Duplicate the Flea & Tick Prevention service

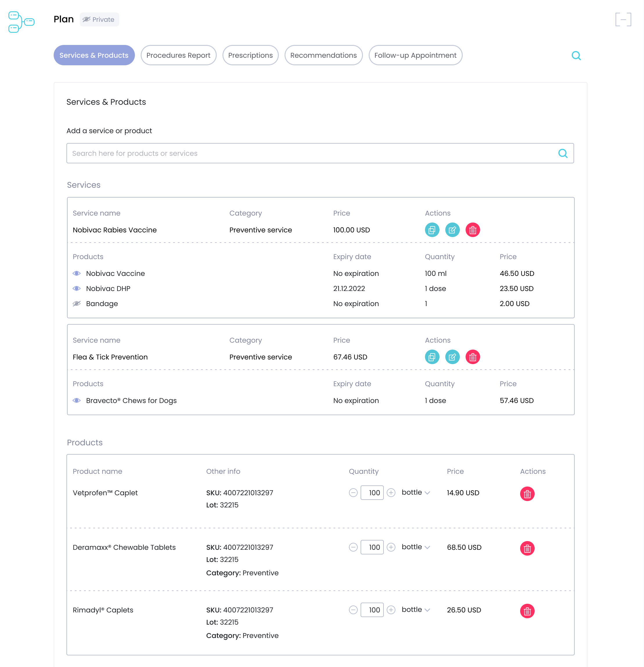tap(432, 357)
